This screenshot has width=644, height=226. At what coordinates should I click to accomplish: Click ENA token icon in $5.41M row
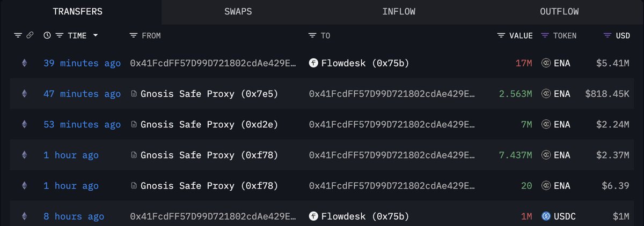[x=547, y=63]
